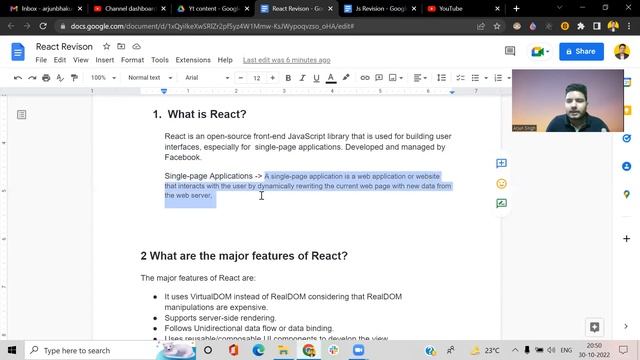Print the document with the printer icon
Viewport: 640px width, 360px height.
tap(46, 78)
